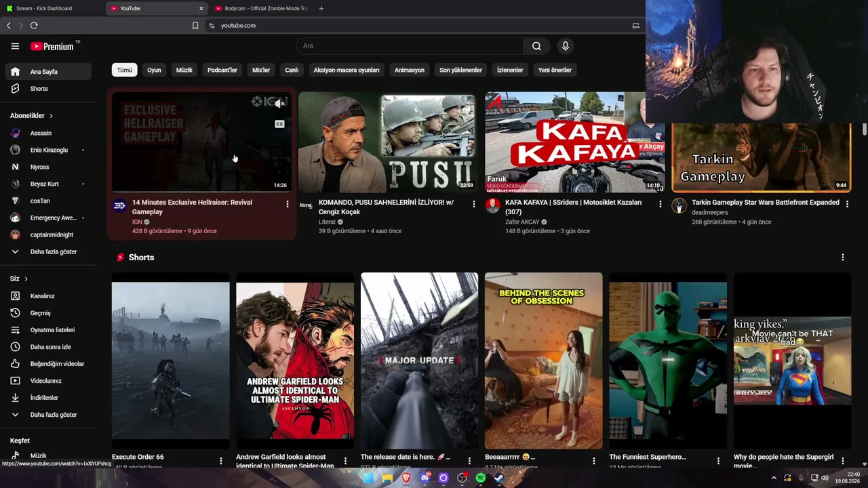Open File Explorer from the taskbar
Viewport: 868px width, 488px height.
click(x=387, y=478)
